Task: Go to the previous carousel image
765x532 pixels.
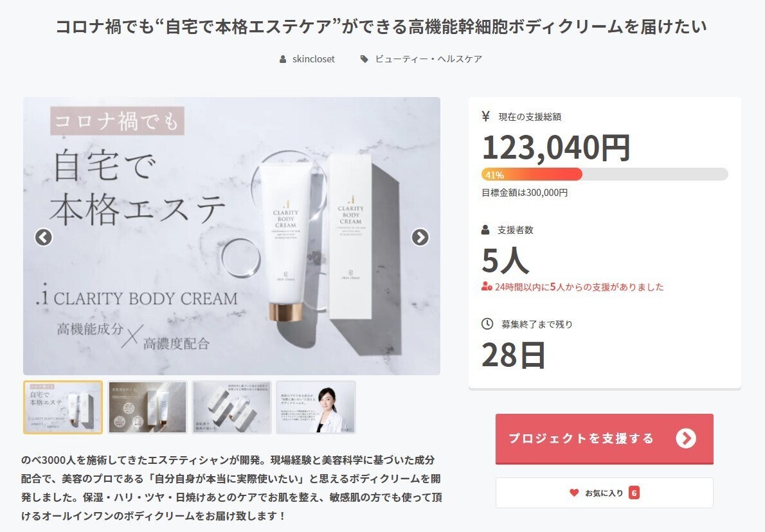Action: [44, 237]
